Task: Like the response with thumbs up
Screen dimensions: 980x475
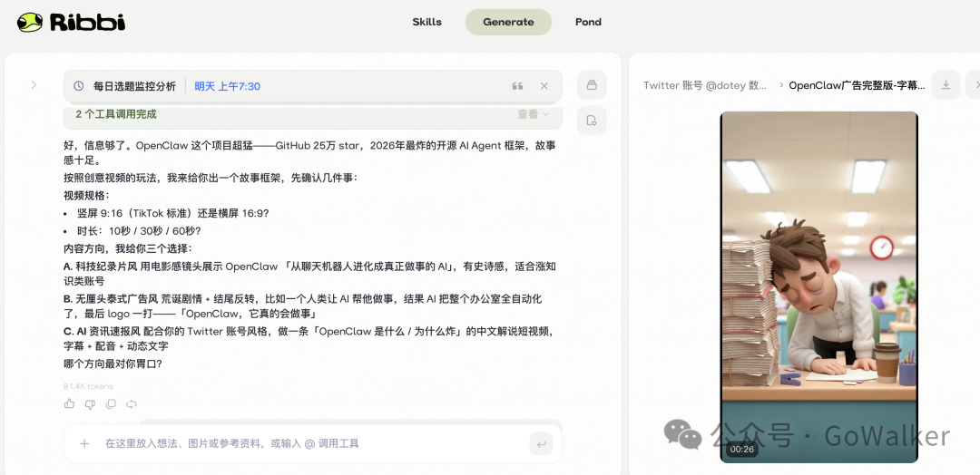Action: (x=69, y=404)
